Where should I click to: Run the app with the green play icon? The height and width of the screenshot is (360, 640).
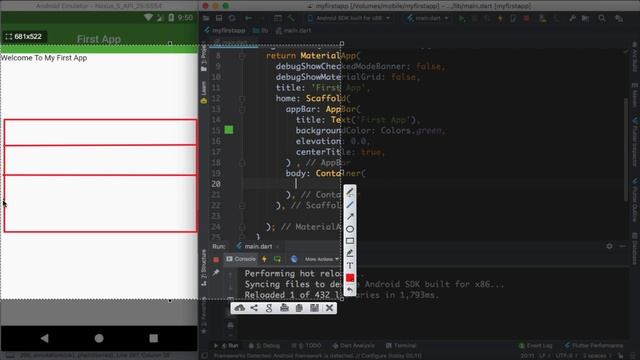click(462, 18)
